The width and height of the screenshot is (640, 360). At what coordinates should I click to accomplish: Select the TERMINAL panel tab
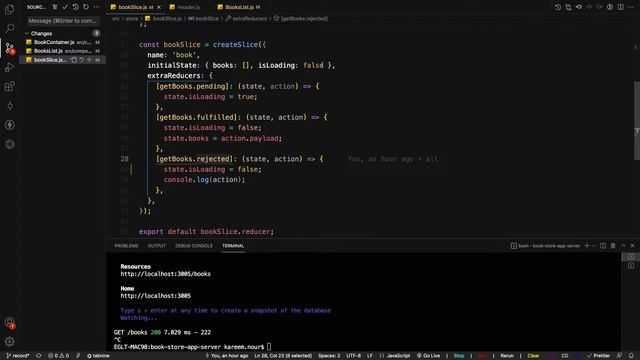(x=233, y=246)
